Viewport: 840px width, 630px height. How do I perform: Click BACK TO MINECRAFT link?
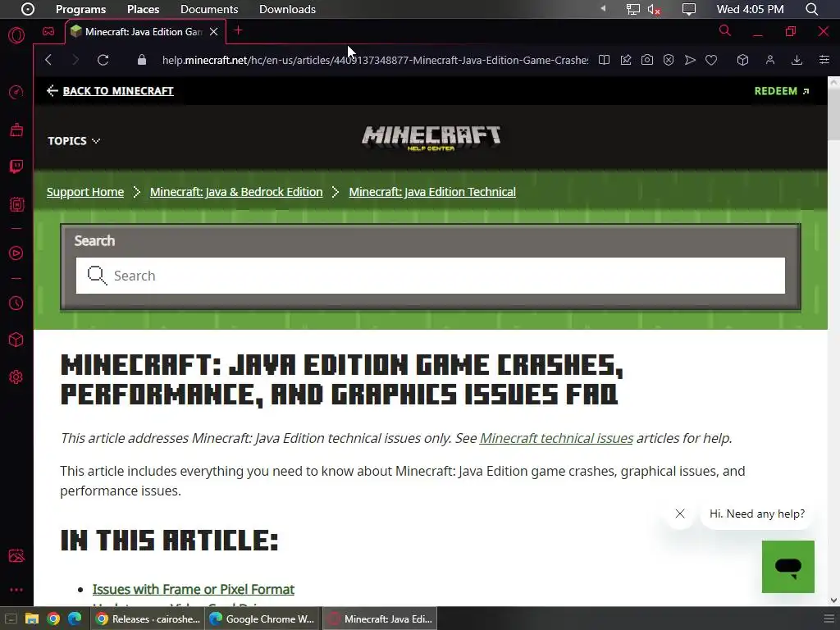point(111,91)
